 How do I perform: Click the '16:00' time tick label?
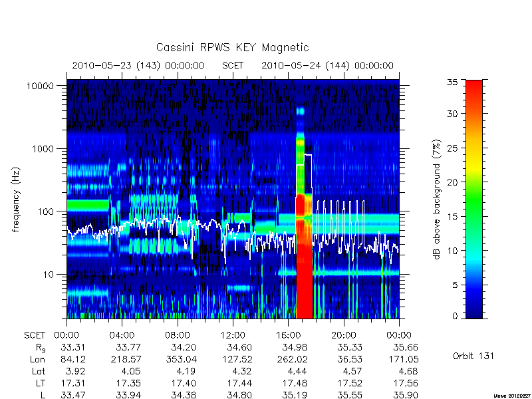click(x=289, y=336)
